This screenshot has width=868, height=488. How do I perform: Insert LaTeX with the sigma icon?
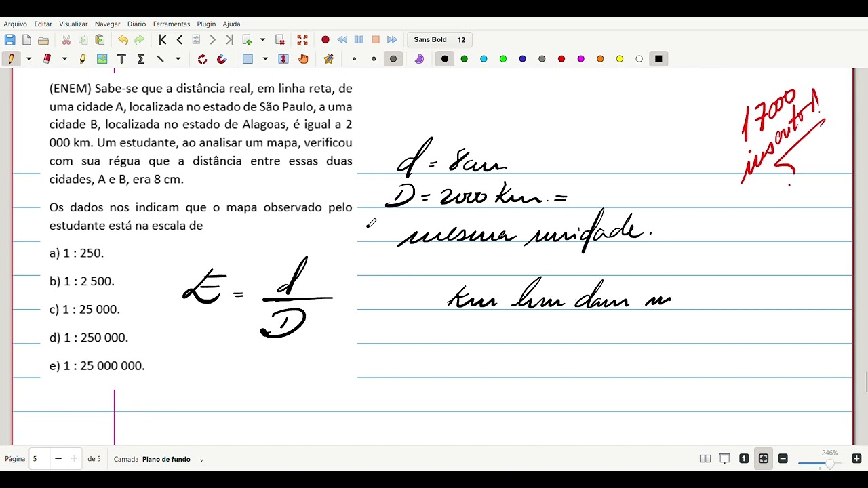141,59
